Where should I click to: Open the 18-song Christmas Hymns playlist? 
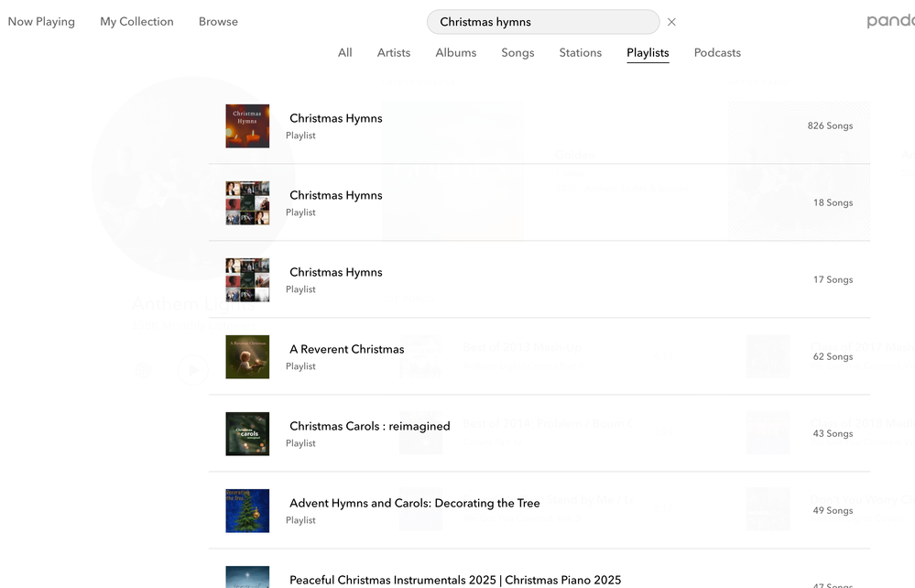coord(335,194)
